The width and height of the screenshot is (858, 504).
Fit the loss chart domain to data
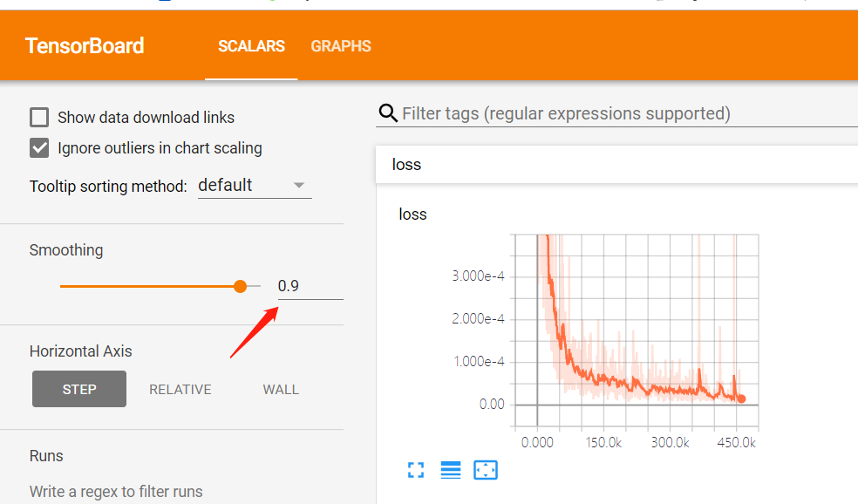(486, 470)
